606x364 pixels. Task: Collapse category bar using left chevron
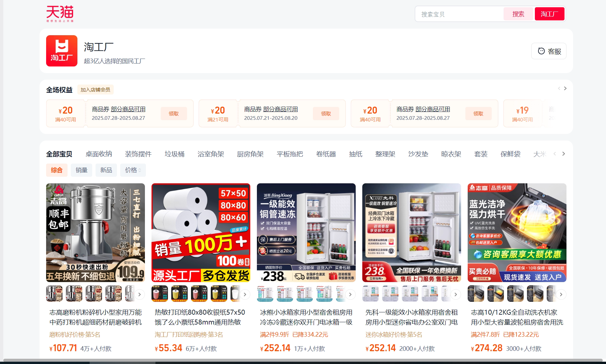(555, 154)
